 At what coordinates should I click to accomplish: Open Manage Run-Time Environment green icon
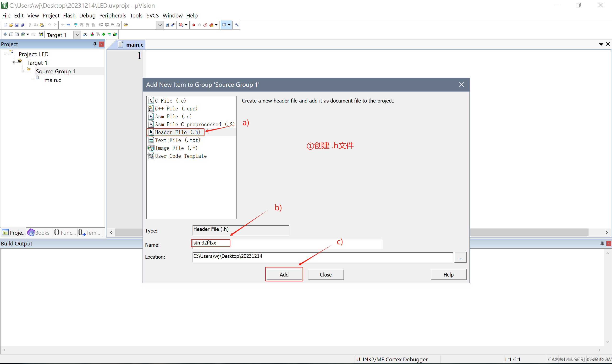104,34
